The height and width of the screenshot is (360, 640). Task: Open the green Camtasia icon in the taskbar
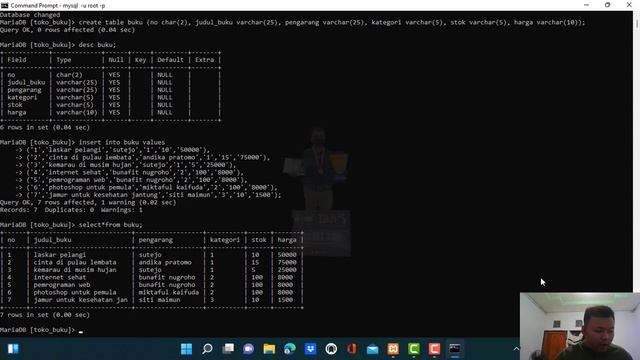(413, 349)
